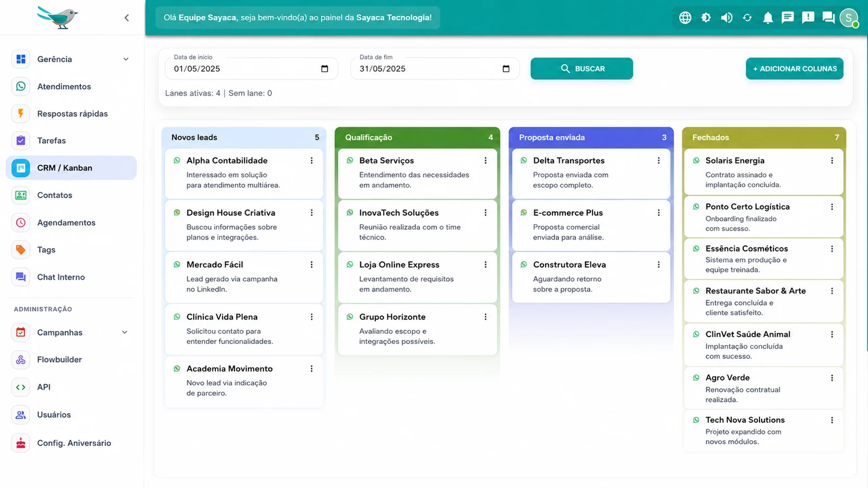Click the Data de fim field
Viewport: 868px width, 488px height.
coord(435,69)
